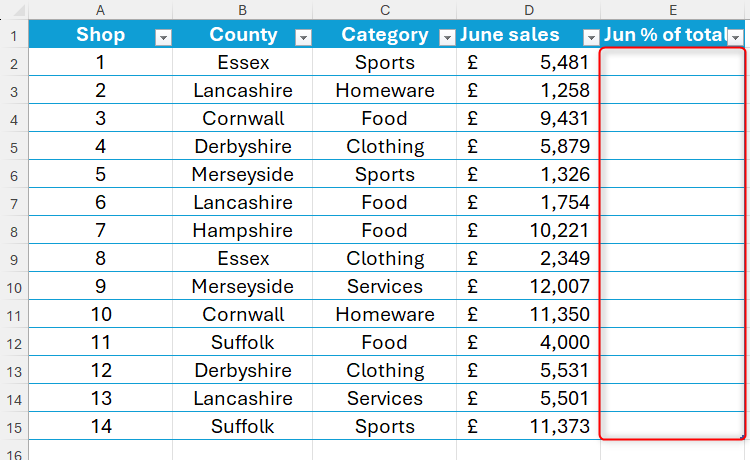Select column E header

pyautogui.click(x=673, y=10)
